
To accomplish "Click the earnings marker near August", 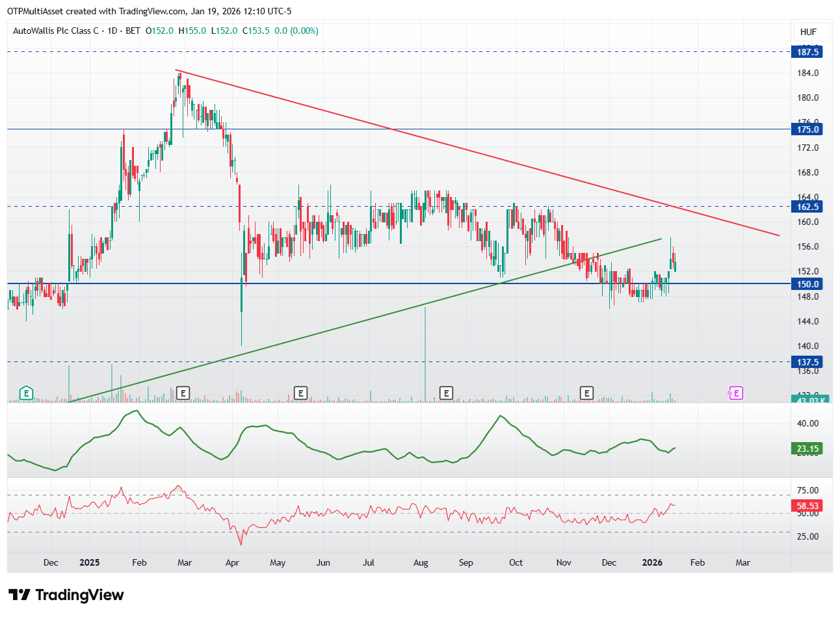I will tap(445, 393).
